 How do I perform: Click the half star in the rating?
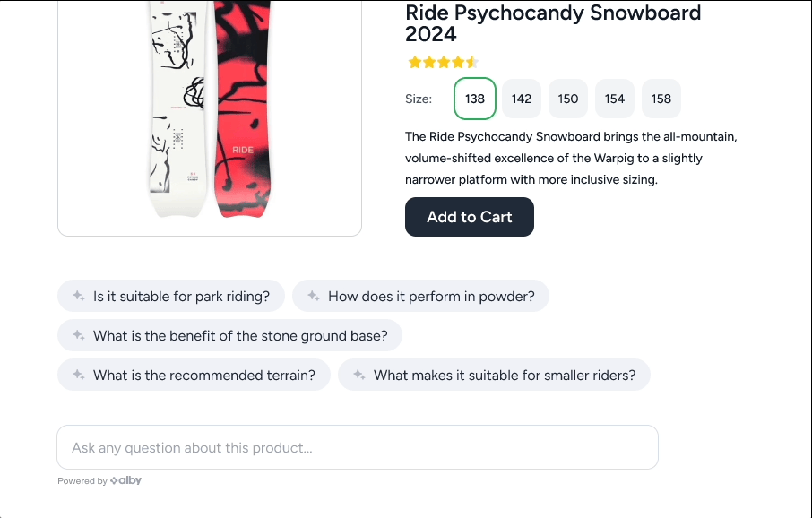pyautogui.click(x=473, y=62)
